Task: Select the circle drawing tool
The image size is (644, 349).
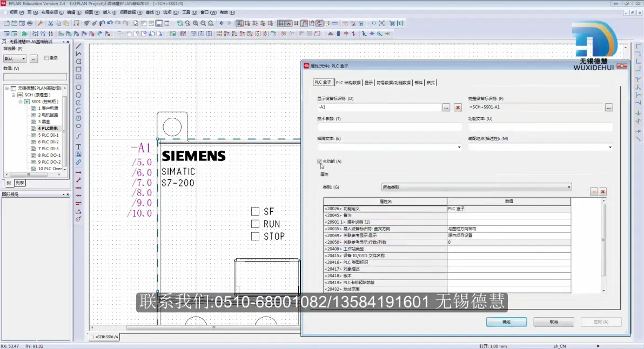Action: point(78,87)
